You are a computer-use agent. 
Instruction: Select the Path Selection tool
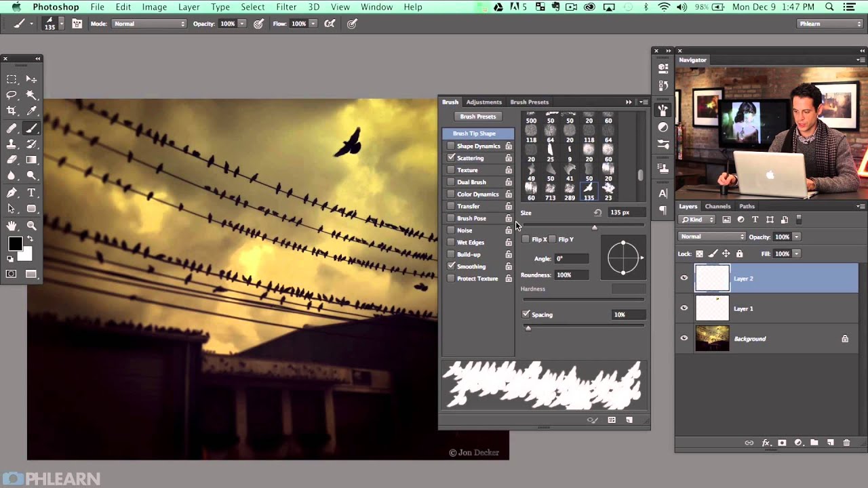pos(12,209)
